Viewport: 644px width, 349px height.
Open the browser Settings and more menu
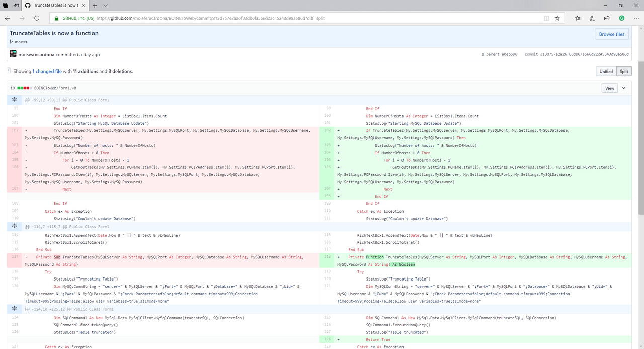tap(635, 18)
